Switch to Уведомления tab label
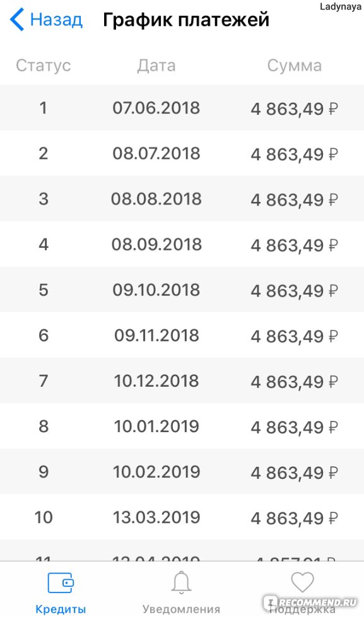 (x=181, y=609)
